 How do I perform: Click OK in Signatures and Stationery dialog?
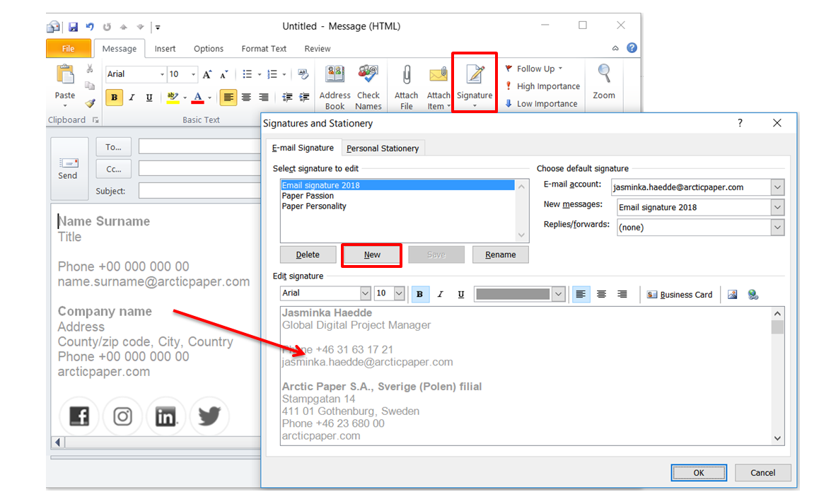(699, 473)
